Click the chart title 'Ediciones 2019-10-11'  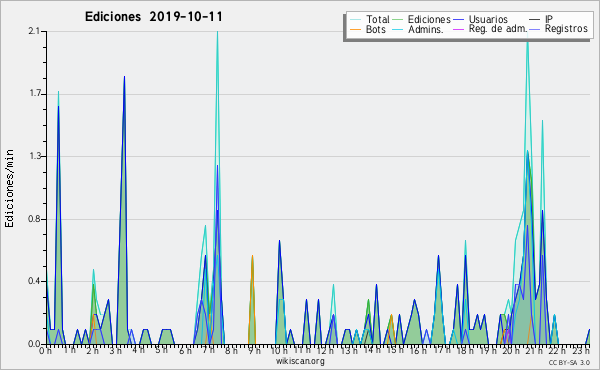coord(153,17)
